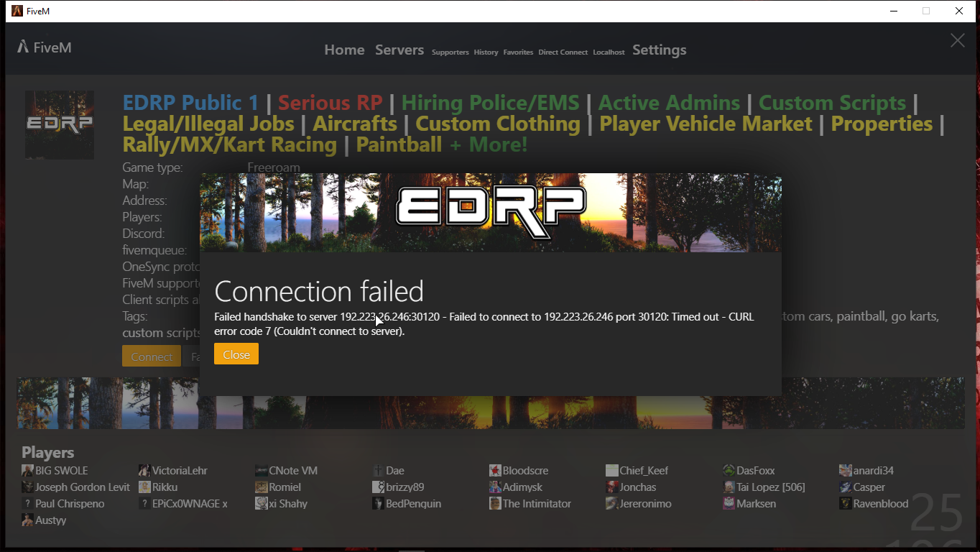This screenshot has height=552, width=980.
Task: Click The Intimitator player avatar
Action: [x=495, y=504]
